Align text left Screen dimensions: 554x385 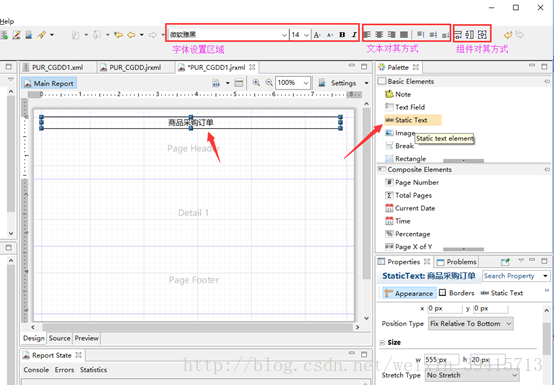point(367,35)
